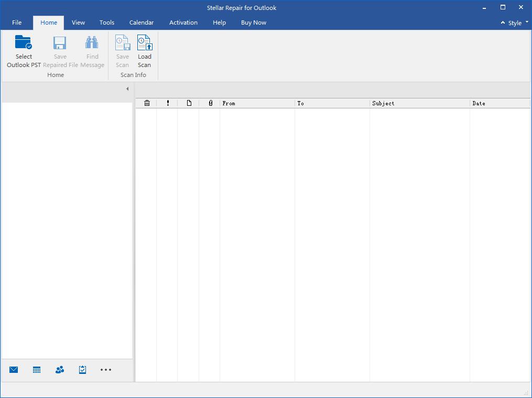
Task: Show more navigation options ellipsis
Action: point(106,370)
